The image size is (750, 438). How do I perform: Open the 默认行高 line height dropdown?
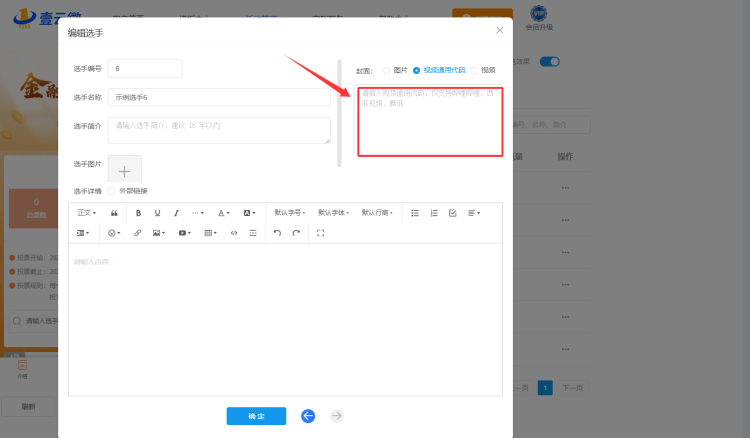(377, 213)
